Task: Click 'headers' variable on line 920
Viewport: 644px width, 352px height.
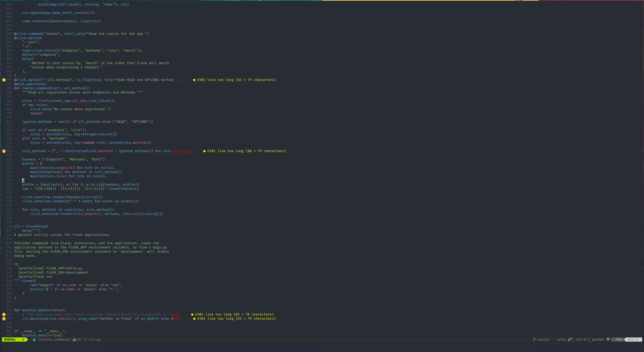Action: click(x=29, y=159)
